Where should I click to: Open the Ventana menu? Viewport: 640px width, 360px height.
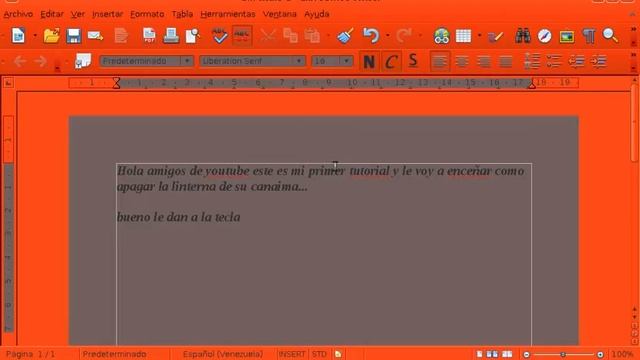click(x=280, y=14)
